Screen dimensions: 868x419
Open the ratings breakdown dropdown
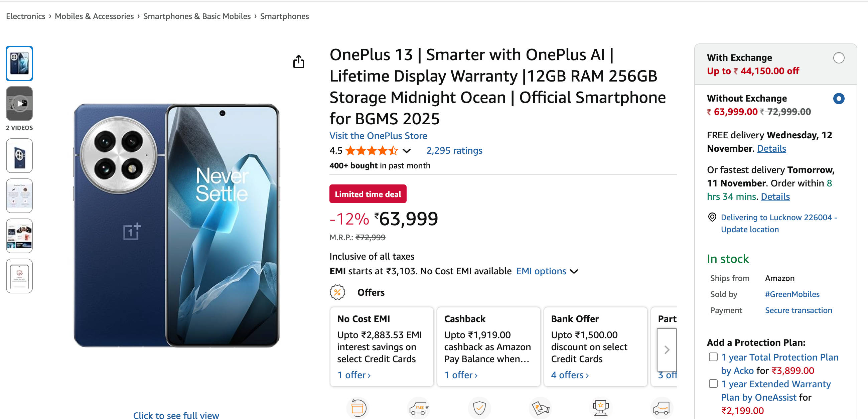[407, 151]
